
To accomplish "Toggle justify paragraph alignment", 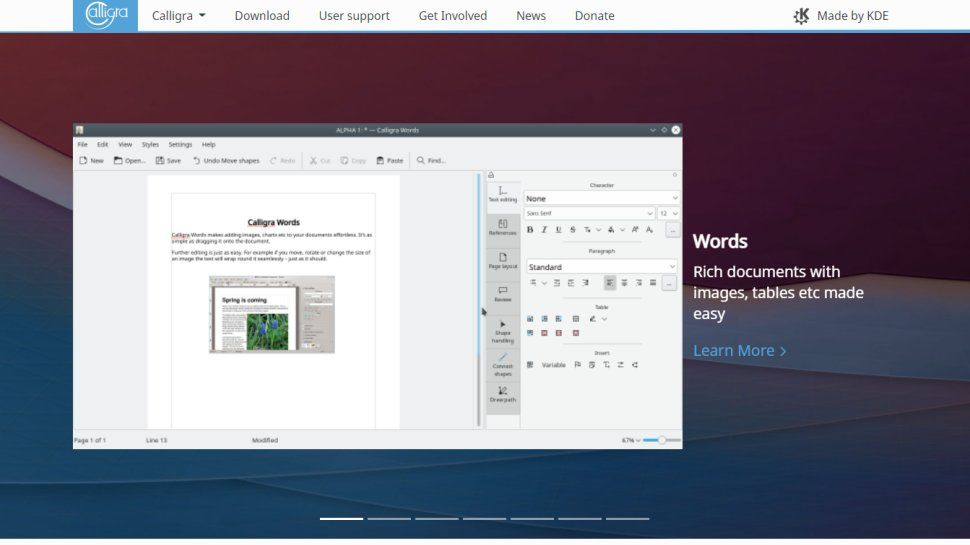I will pos(653,283).
